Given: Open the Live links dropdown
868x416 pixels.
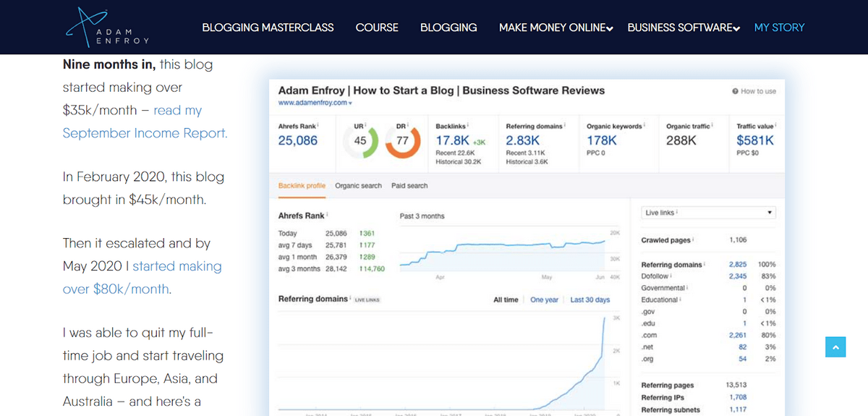Looking at the screenshot, I should click(x=709, y=213).
